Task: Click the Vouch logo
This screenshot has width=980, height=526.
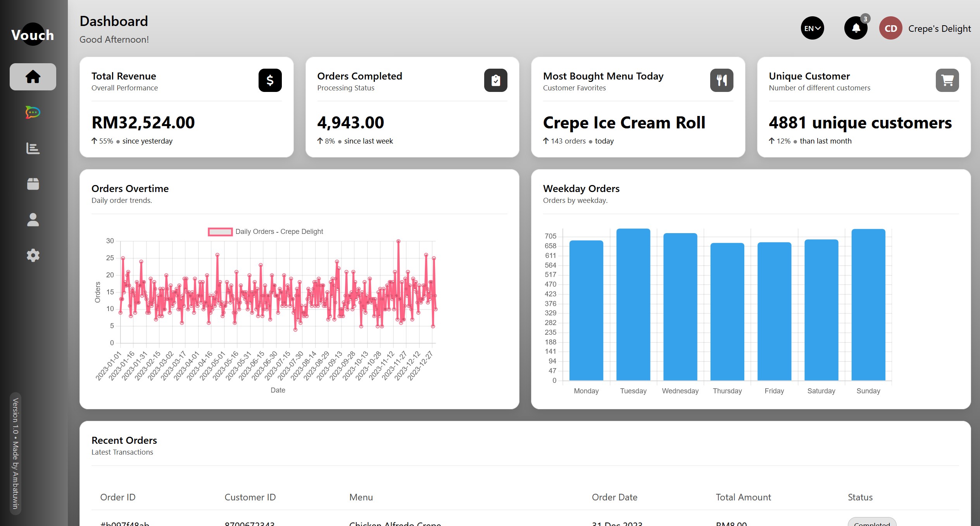Action: click(33, 35)
